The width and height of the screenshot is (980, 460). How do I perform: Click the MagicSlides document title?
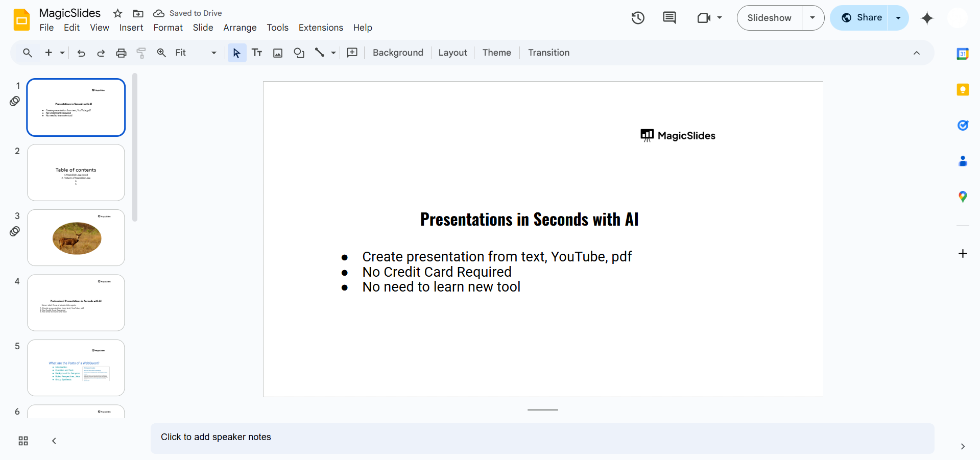click(70, 13)
